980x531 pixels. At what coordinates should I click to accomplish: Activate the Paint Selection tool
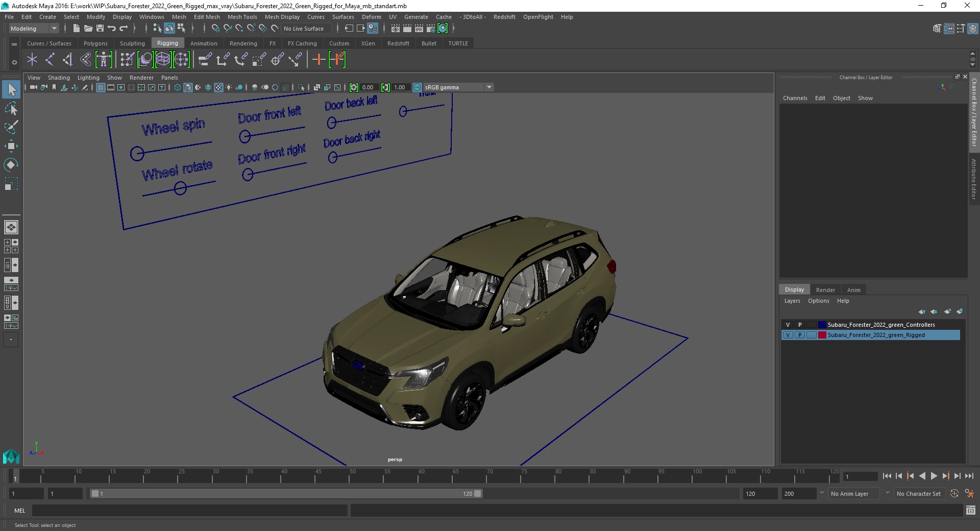(x=11, y=127)
